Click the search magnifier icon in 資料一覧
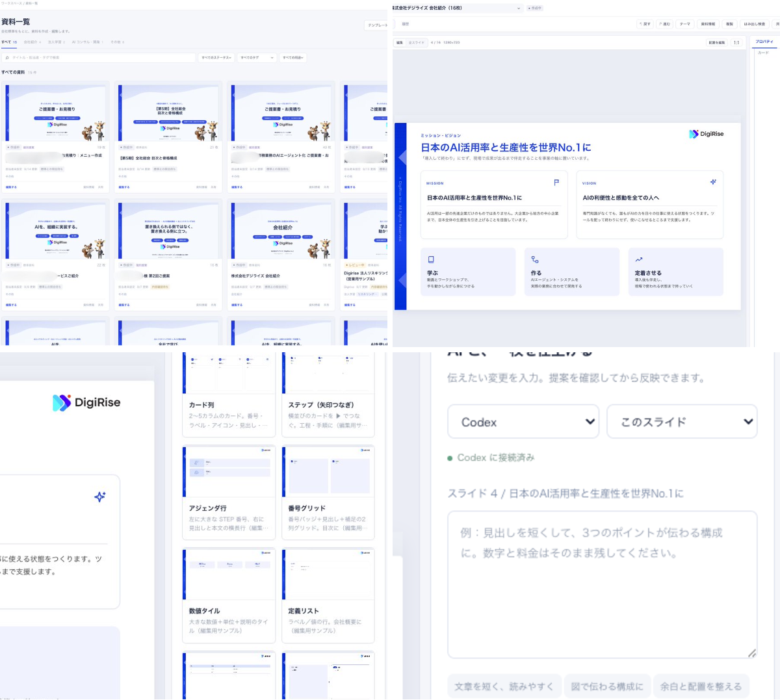Image resolution: width=780 pixels, height=700 pixels. (x=7, y=58)
